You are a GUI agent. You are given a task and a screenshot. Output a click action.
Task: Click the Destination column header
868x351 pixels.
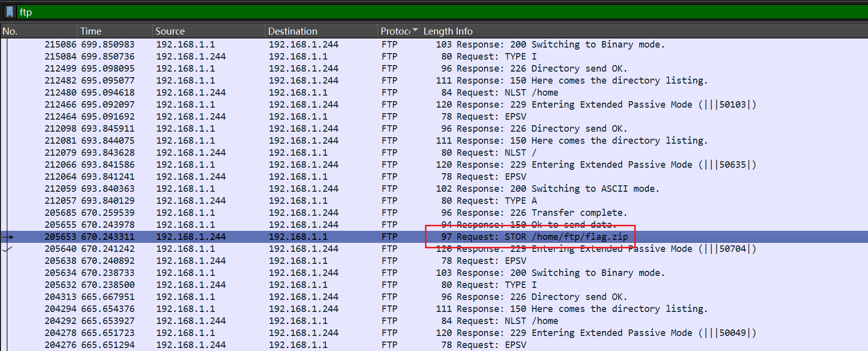coord(292,31)
